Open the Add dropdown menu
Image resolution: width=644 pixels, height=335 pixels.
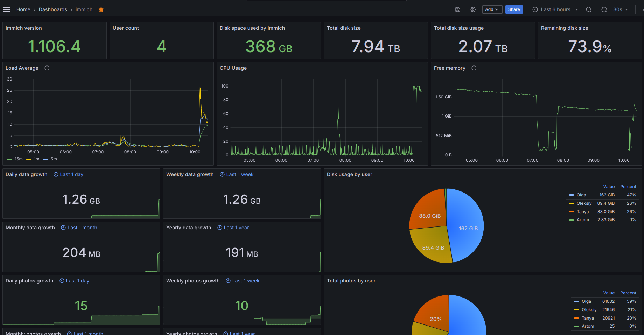tap(492, 9)
